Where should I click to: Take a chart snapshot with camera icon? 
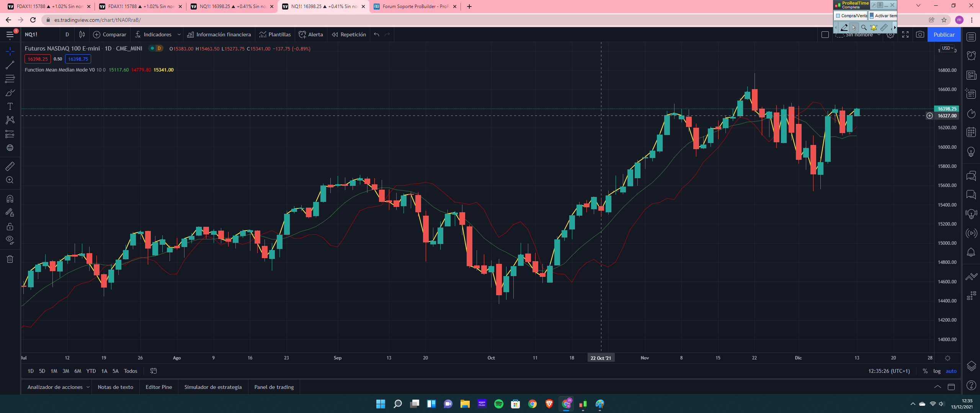pos(920,34)
